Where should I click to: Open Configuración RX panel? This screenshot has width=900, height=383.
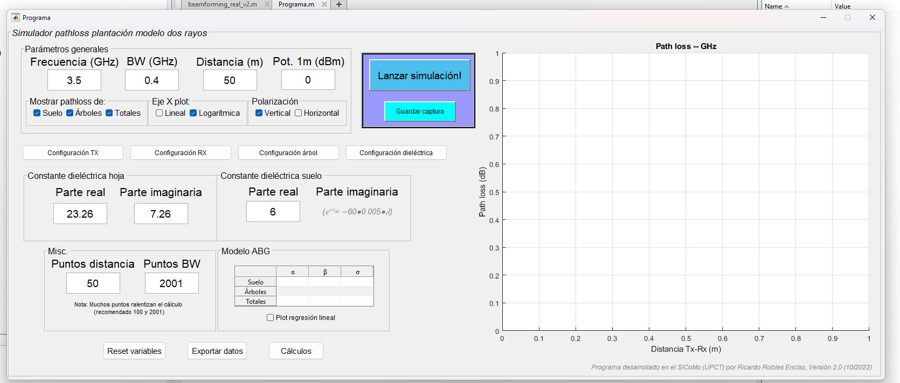180,153
